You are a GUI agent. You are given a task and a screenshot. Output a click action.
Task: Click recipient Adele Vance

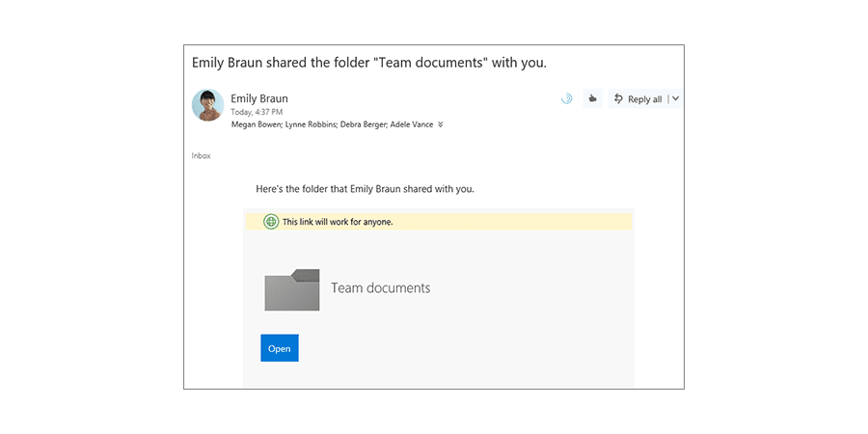(412, 124)
